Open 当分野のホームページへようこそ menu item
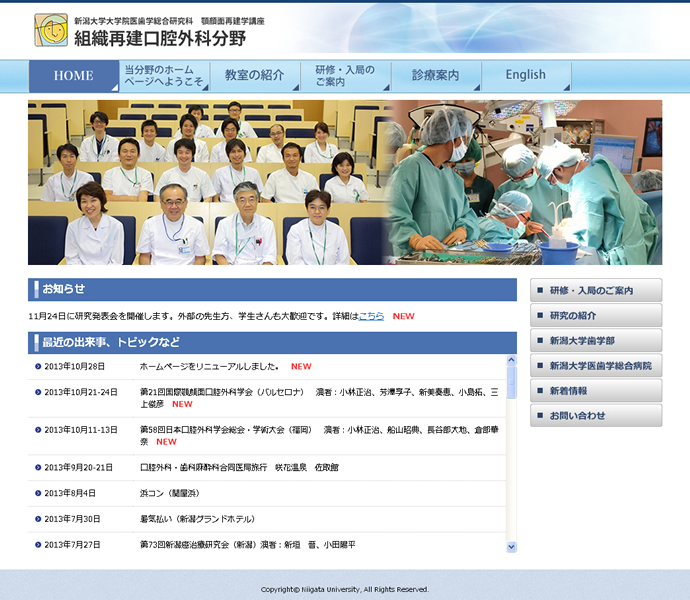 [x=165, y=76]
